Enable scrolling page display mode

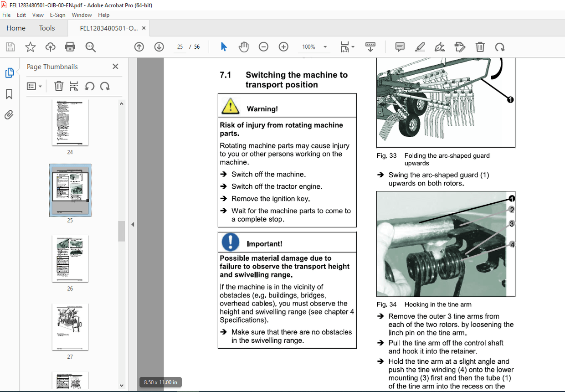tap(370, 46)
